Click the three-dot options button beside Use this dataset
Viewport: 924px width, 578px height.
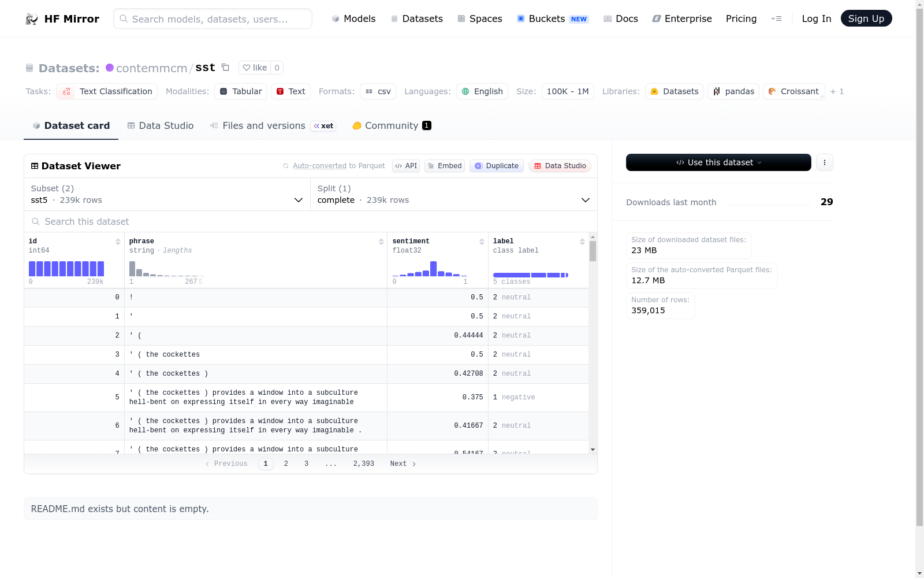pyautogui.click(x=824, y=162)
